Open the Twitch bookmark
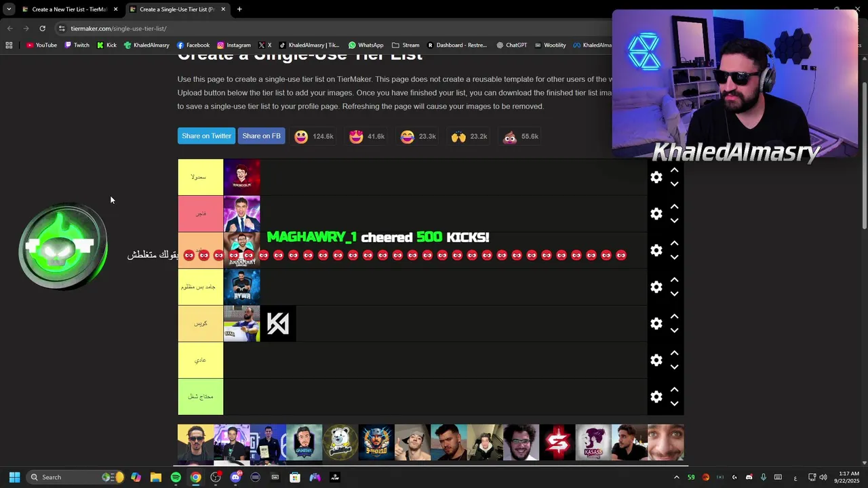 click(x=77, y=45)
